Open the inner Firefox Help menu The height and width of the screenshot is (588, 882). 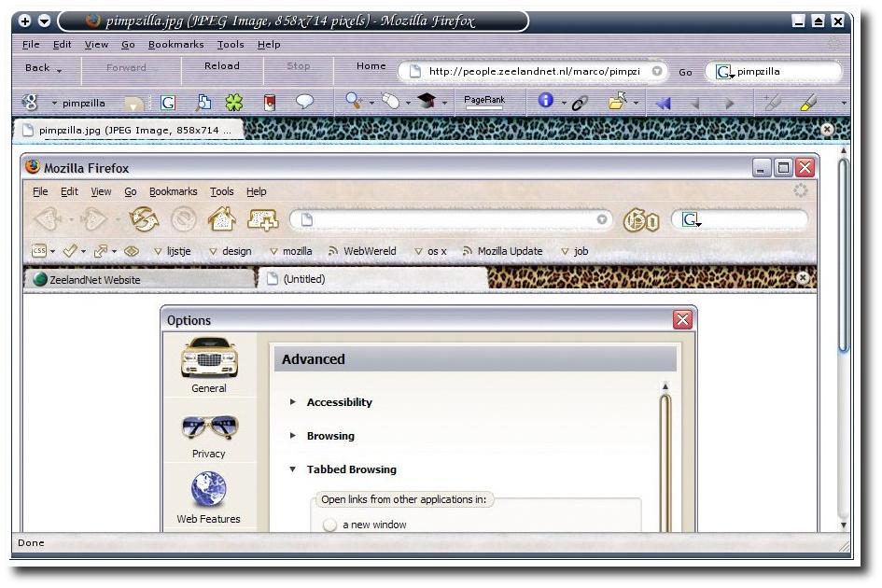point(257,192)
